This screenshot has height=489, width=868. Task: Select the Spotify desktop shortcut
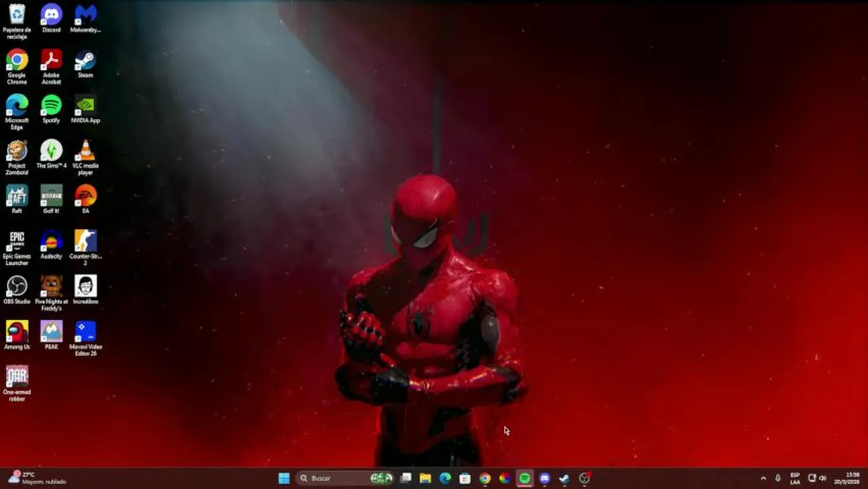(51, 109)
